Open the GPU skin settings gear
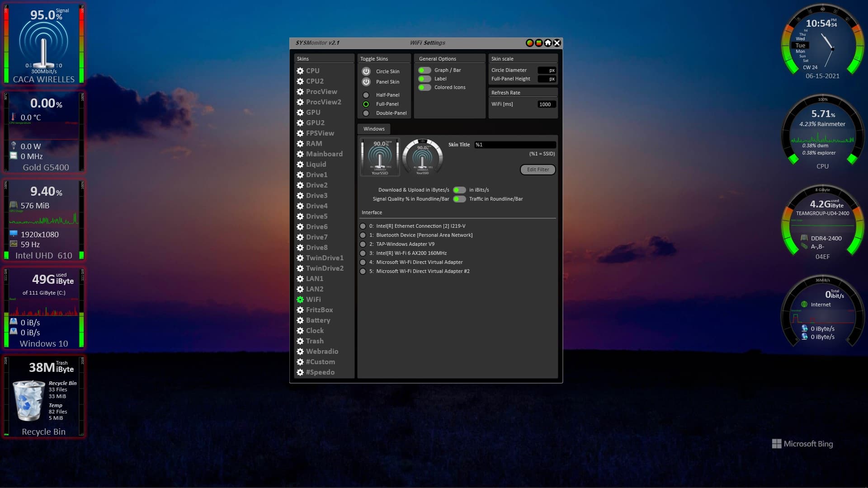This screenshot has height=488, width=868. click(300, 113)
